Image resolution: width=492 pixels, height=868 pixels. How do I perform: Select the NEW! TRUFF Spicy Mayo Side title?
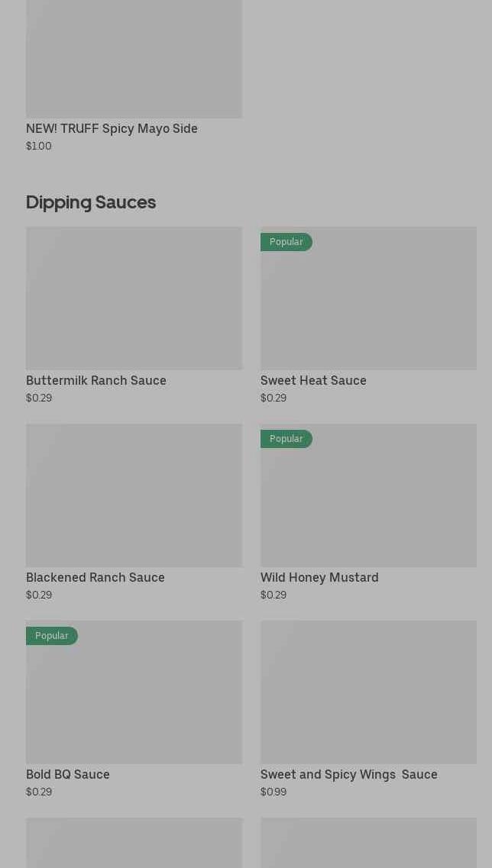click(112, 128)
